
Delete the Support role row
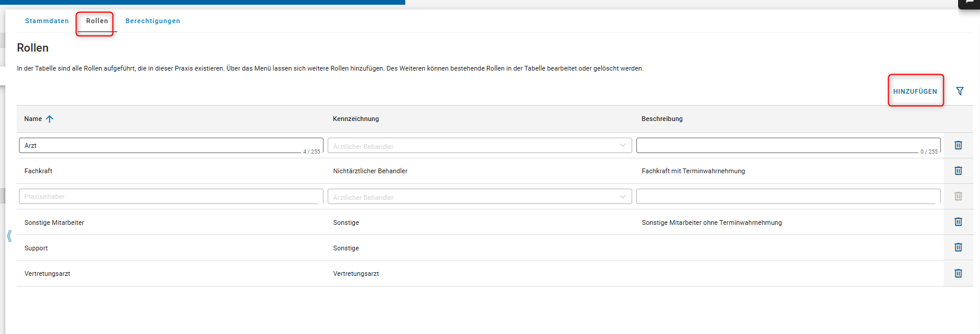pos(958,247)
